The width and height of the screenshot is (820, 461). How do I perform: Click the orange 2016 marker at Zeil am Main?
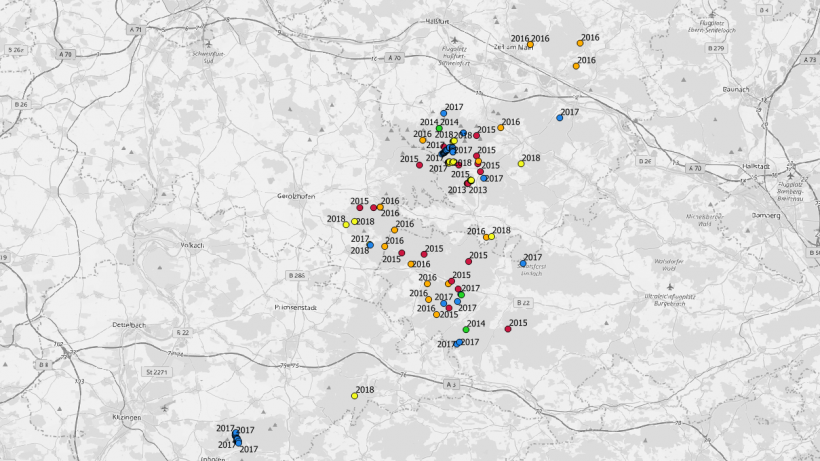(x=530, y=45)
